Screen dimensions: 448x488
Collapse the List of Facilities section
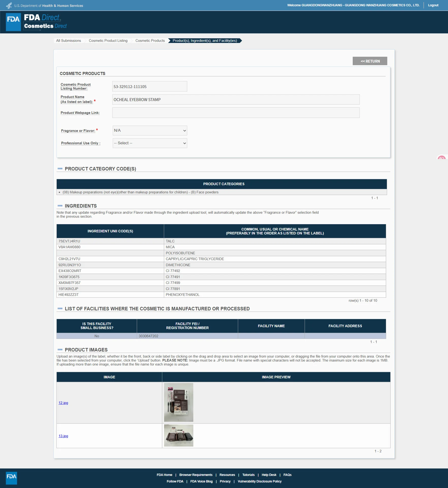tap(60, 309)
